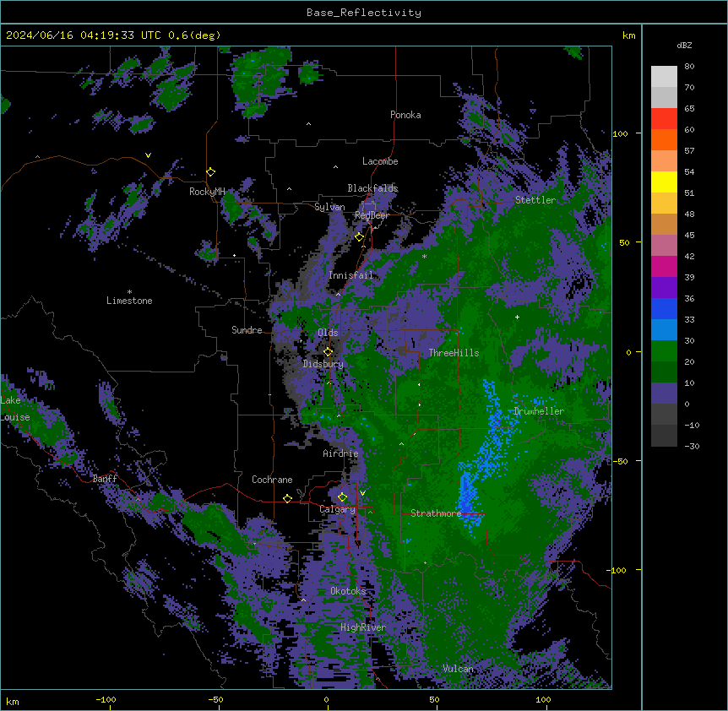Select the light gray 80-70 dBZ legend swatch

click(x=664, y=77)
